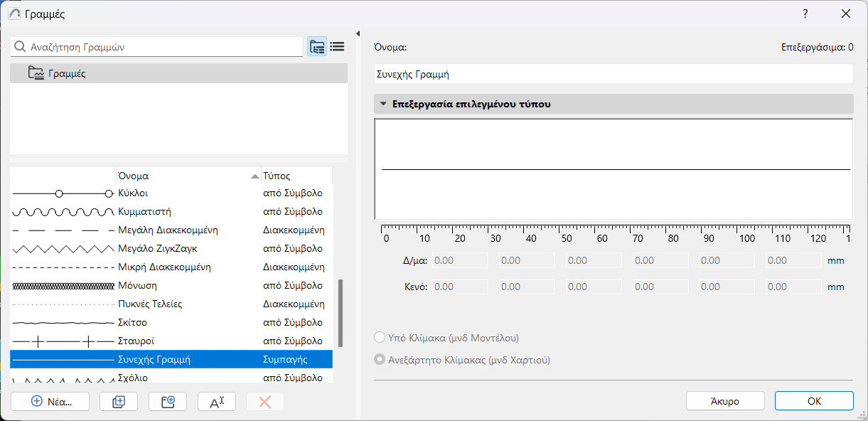Select the 'Κύκλοι' line type row
The image size is (868, 421).
tap(171, 193)
